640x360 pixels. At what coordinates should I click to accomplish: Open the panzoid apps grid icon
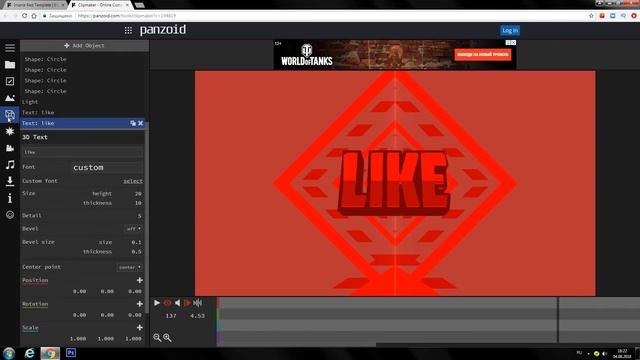(128, 30)
